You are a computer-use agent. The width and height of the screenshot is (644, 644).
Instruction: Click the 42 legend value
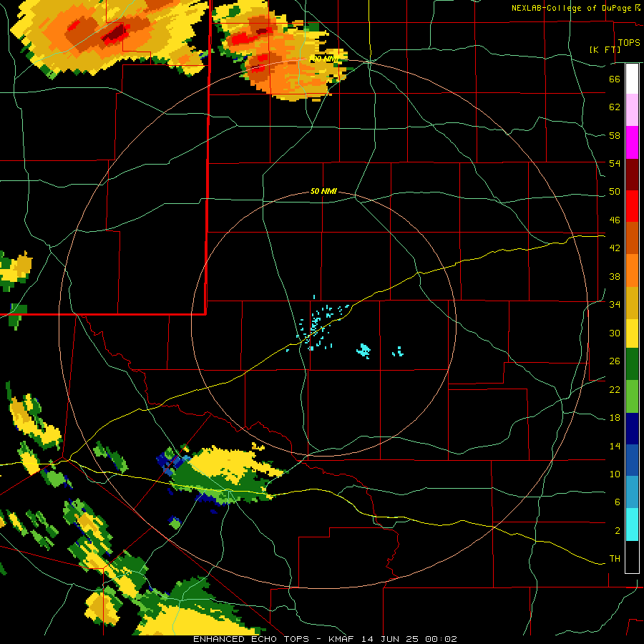click(x=615, y=248)
